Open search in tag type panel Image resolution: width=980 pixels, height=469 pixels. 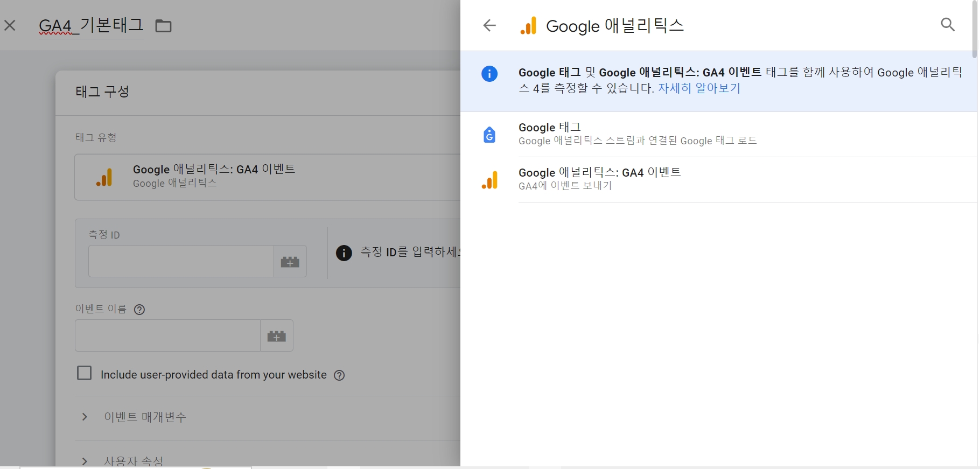pyautogui.click(x=948, y=25)
